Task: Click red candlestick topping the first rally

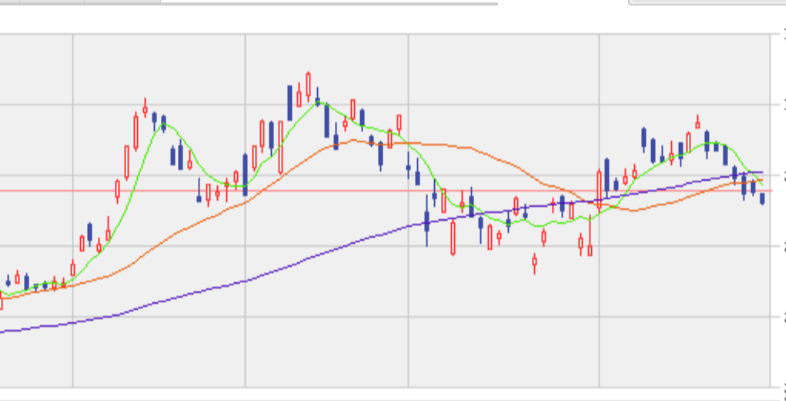Action: (x=145, y=108)
